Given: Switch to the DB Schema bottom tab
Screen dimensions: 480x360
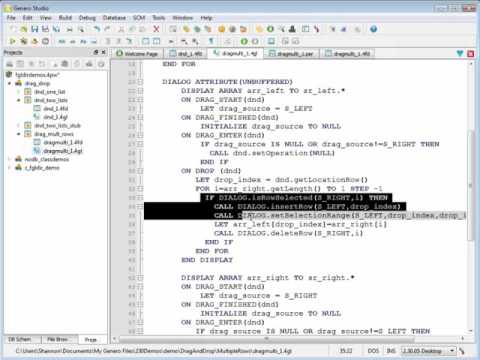Looking at the screenshot, I should coord(19,339).
